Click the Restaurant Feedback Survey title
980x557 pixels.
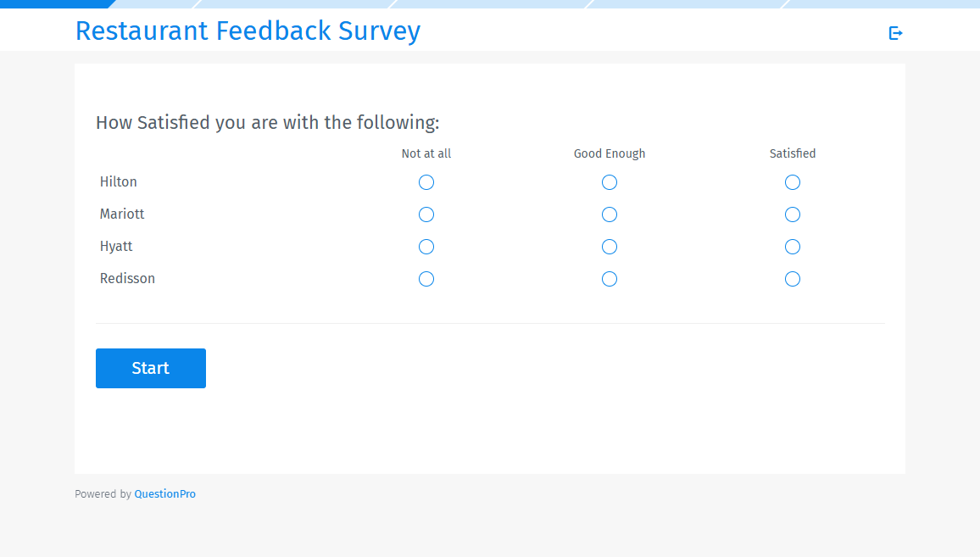[248, 31]
